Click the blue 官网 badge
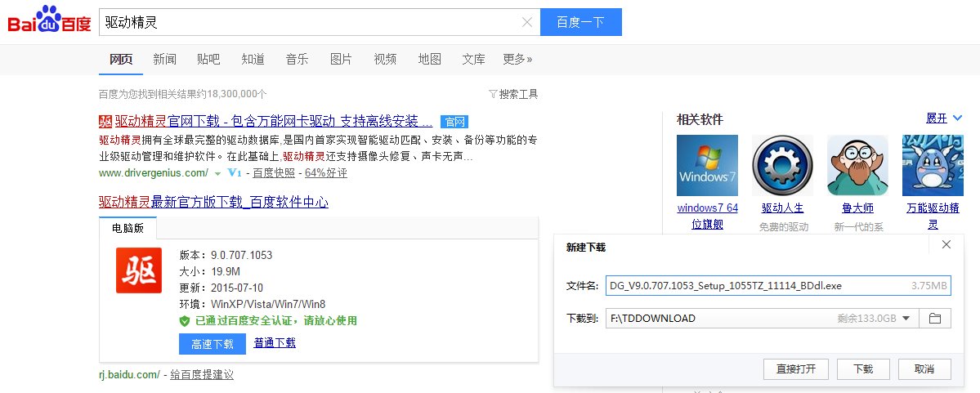This screenshot has height=393, width=980. pos(454,122)
